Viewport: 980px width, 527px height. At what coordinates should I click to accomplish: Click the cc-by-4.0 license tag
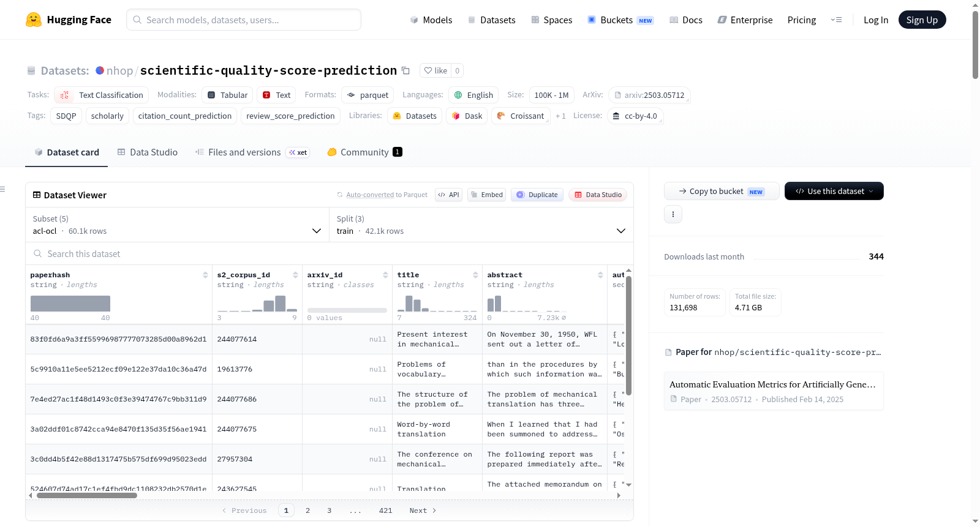pyautogui.click(x=635, y=116)
